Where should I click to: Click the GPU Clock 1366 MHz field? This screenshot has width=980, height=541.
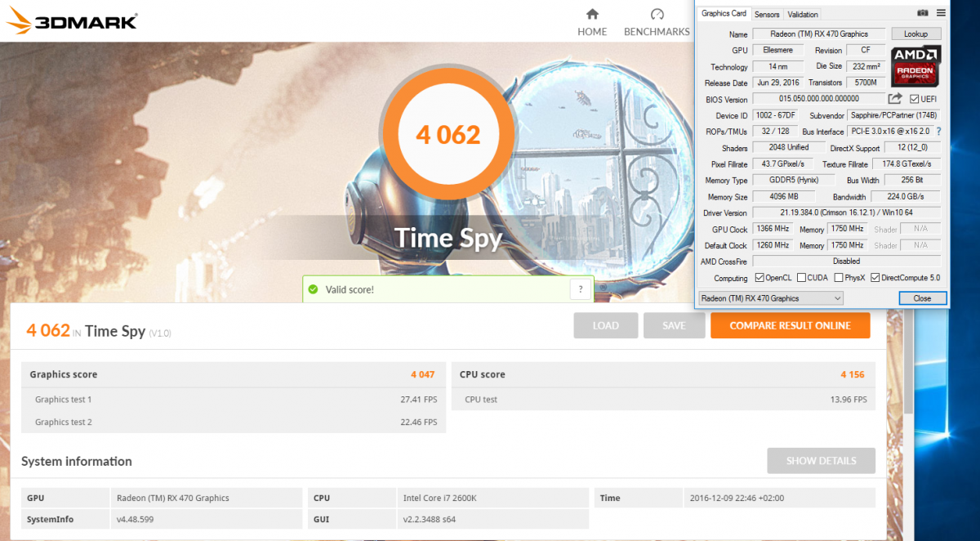point(772,229)
